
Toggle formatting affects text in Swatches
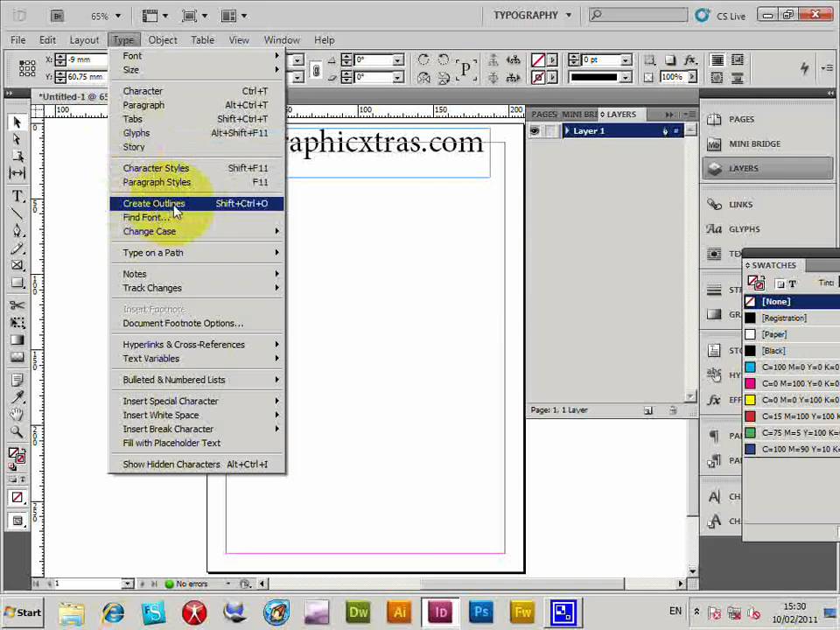pos(793,283)
